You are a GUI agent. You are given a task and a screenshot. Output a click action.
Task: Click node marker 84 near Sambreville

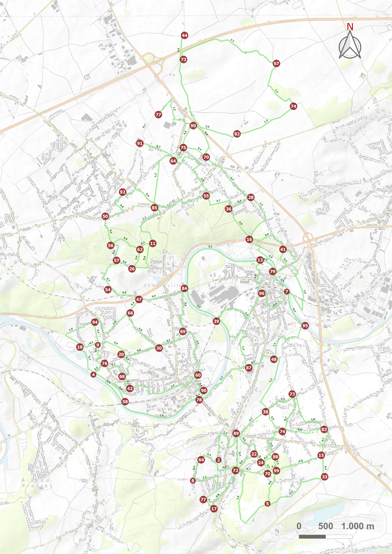point(184,288)
